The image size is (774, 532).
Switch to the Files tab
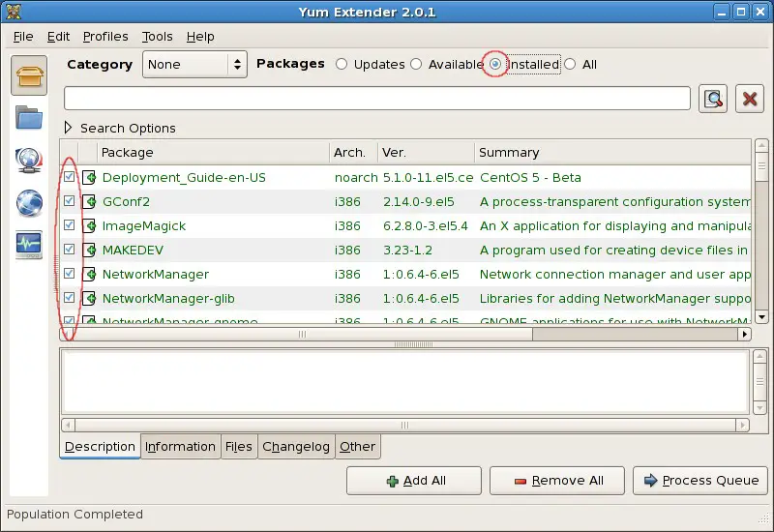coord(239,446)
